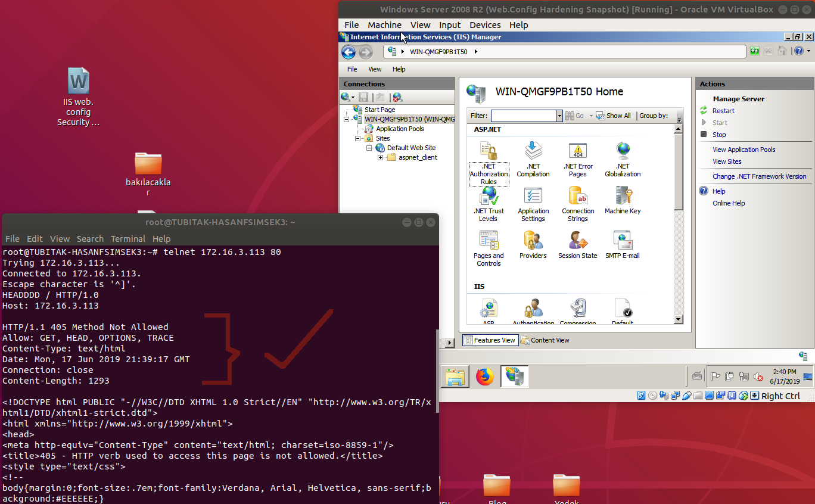
Task: Click inside the Filter text field
Action: tap(524, 116)
